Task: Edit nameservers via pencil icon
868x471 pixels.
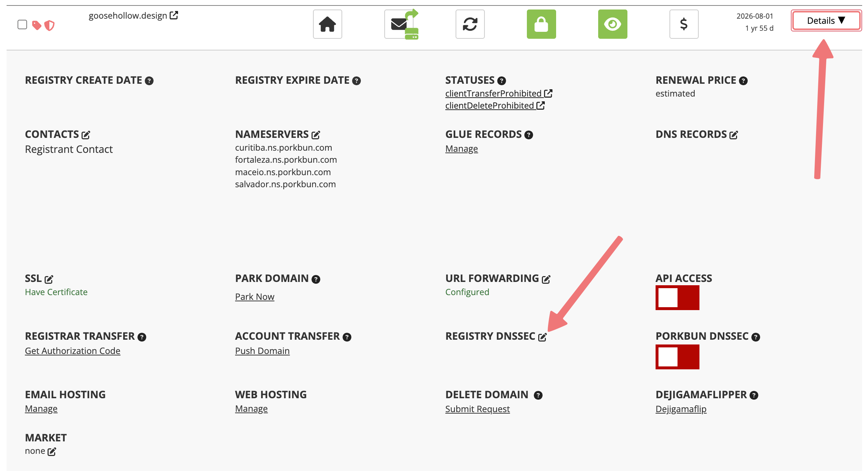Action: 316,135
